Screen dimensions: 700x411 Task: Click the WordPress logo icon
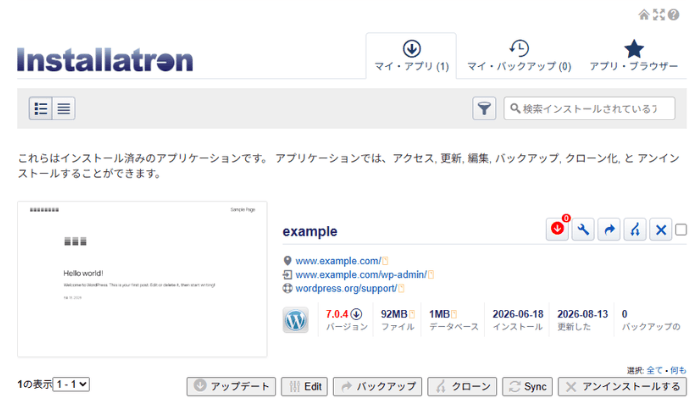[x=296, y=320]
